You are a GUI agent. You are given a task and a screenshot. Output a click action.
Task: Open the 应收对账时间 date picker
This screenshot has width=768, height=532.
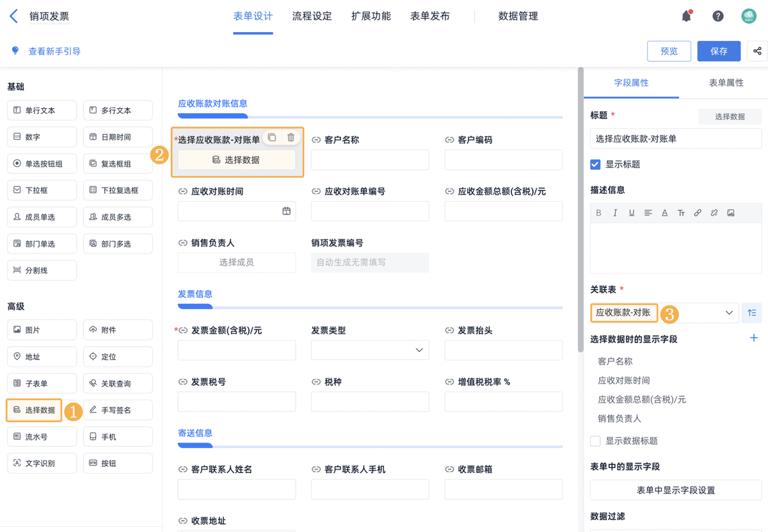pos(286,211)
